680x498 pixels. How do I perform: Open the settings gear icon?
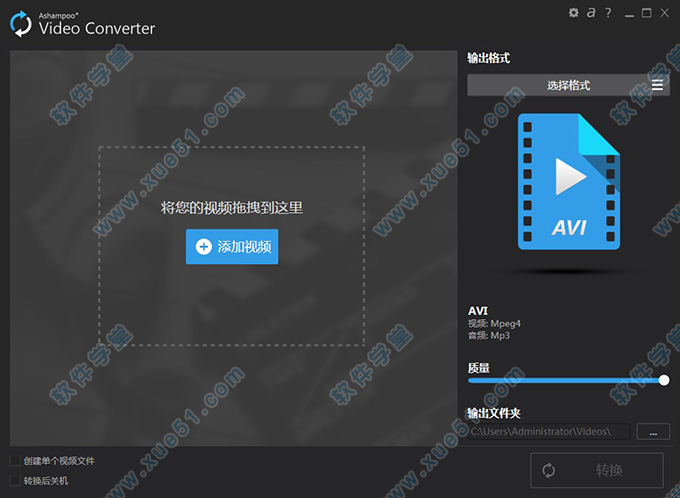tap(573, 13)
